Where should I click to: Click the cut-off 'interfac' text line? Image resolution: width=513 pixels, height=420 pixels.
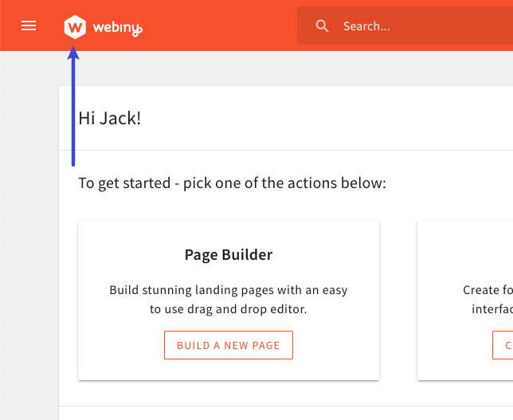click(492, 308)
